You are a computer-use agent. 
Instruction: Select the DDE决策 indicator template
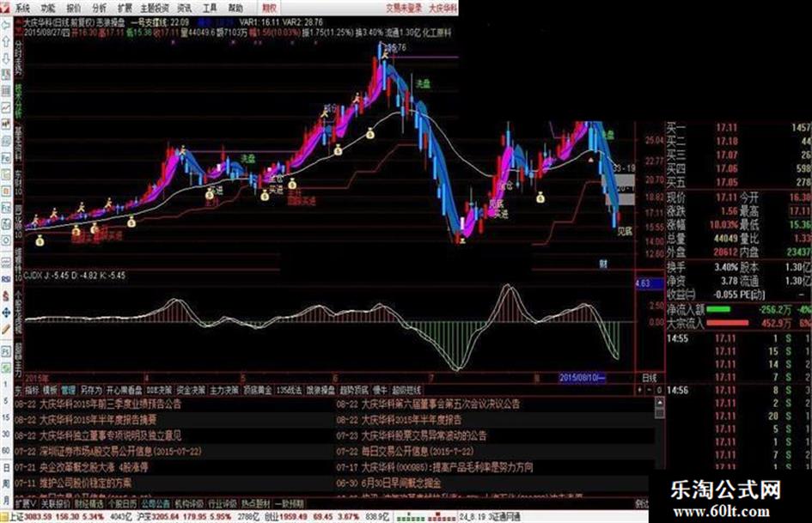point(158,390)
